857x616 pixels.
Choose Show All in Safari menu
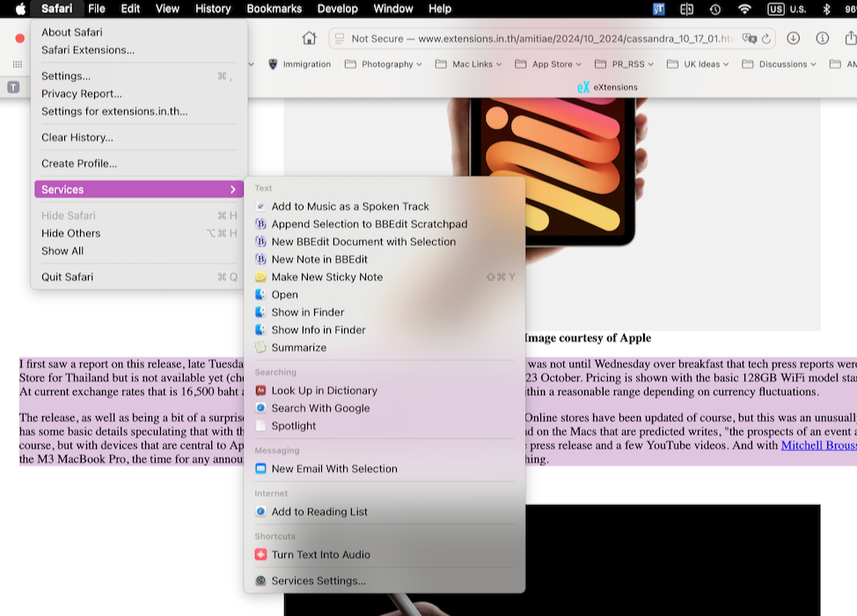[139, 251]
